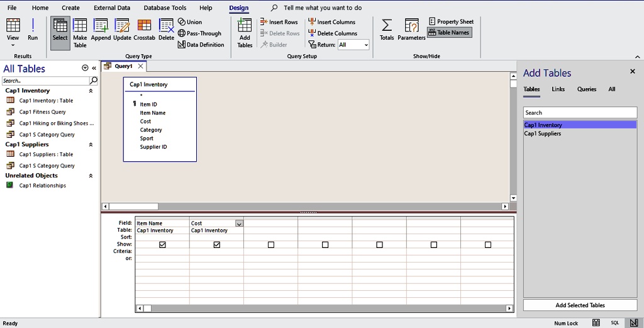The height and width of the screenshot is (328, 644).
Task: Collapse the Cap1 Suppliers group
Action: [x=91, y=145]
